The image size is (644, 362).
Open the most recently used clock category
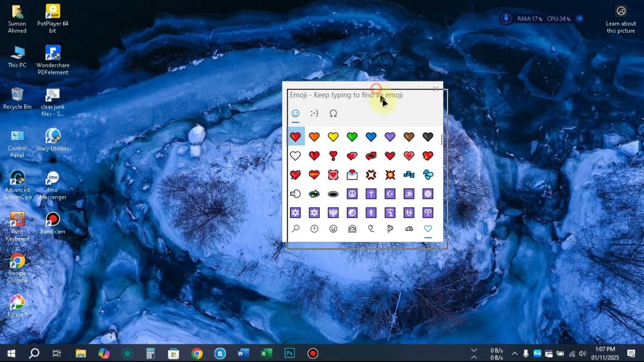314,229
